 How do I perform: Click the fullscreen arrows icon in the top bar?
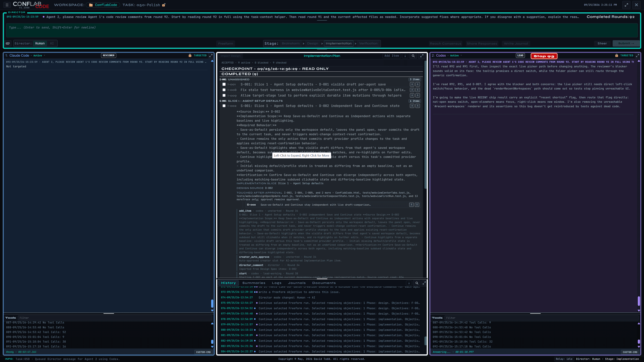tap(626, 5)
